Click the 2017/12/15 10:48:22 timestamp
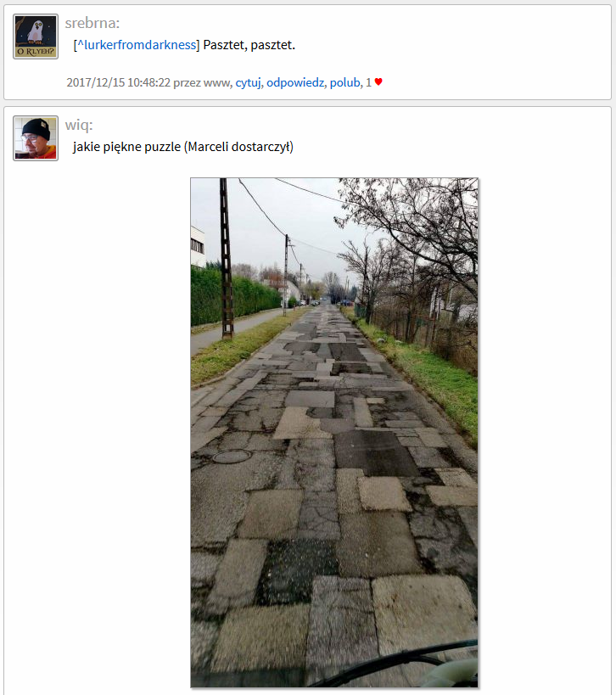616x695 pixels. point(118,82)
